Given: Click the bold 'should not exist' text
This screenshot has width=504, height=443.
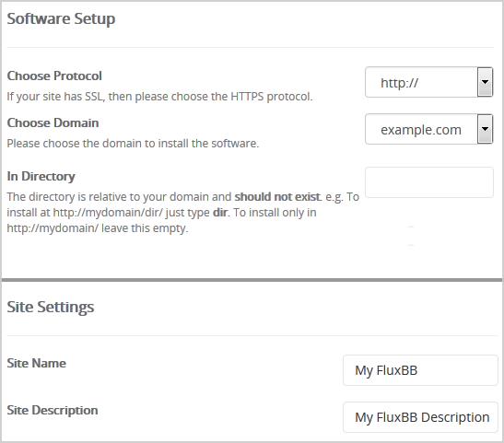Looking at the screenshot, I should pos(277,196).
